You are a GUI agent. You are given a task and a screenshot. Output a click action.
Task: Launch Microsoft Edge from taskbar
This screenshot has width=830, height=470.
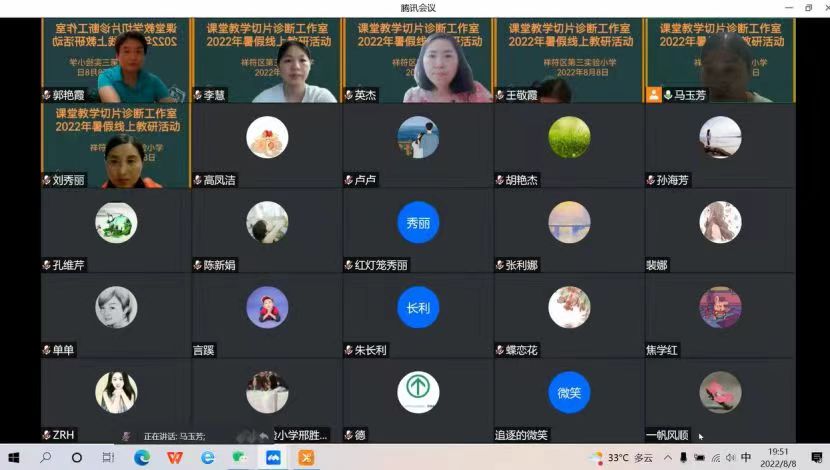(141, 457)
